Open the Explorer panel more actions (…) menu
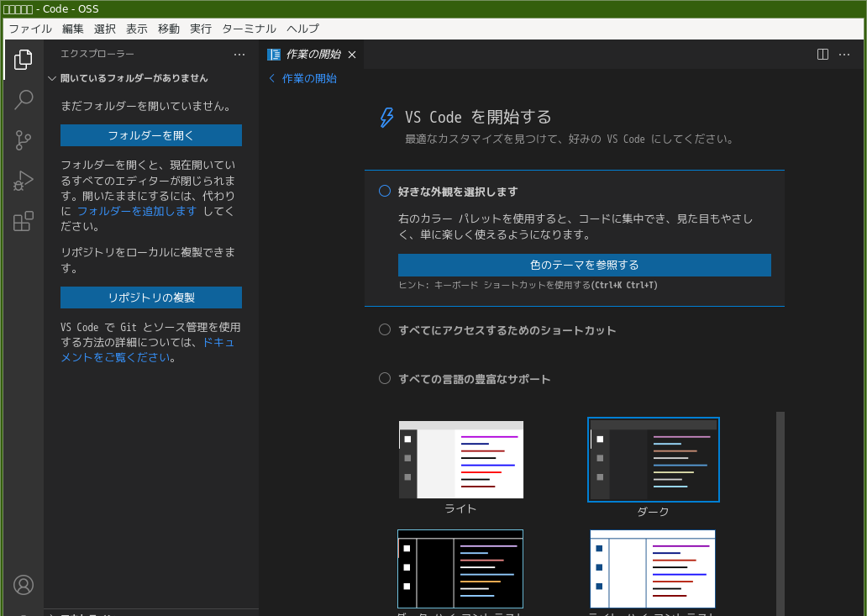Image resolution: width=867 pixels, height=616 pixels. click(239, 54)
